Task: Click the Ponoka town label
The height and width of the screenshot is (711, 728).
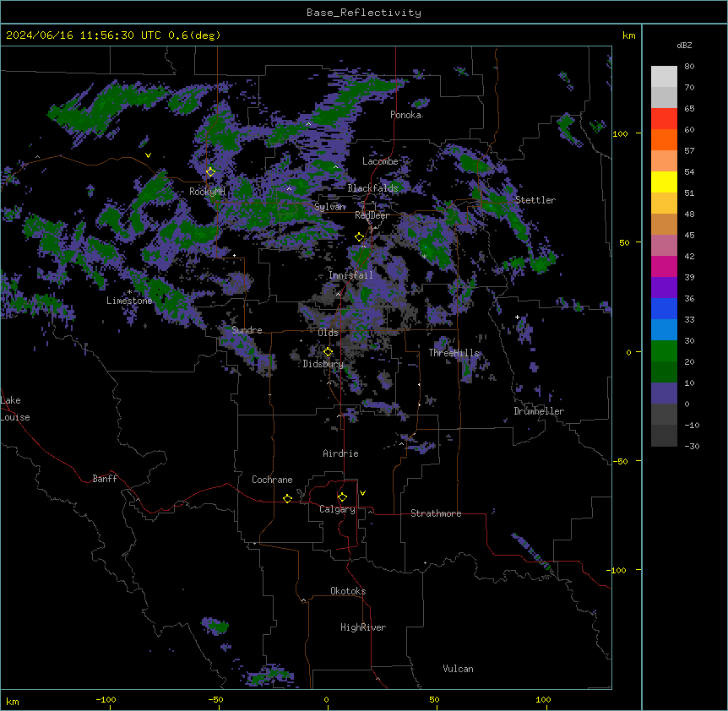Action: 405,115
